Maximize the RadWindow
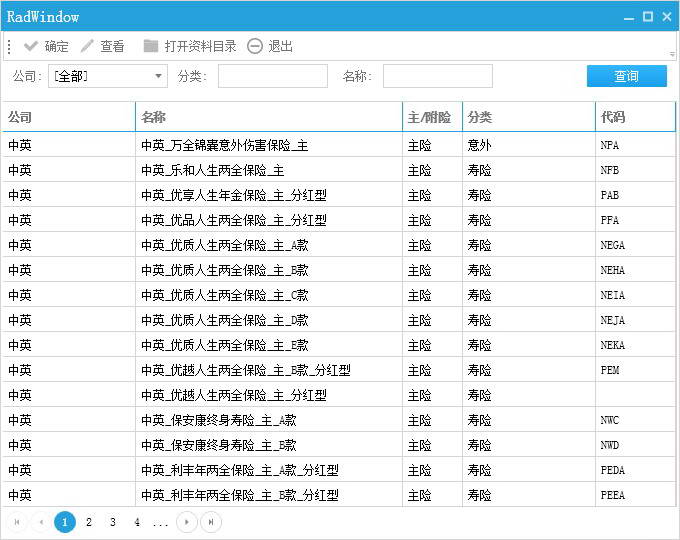Image resolution: width=680 pixels, height=540 pixels. pos(648,16)
